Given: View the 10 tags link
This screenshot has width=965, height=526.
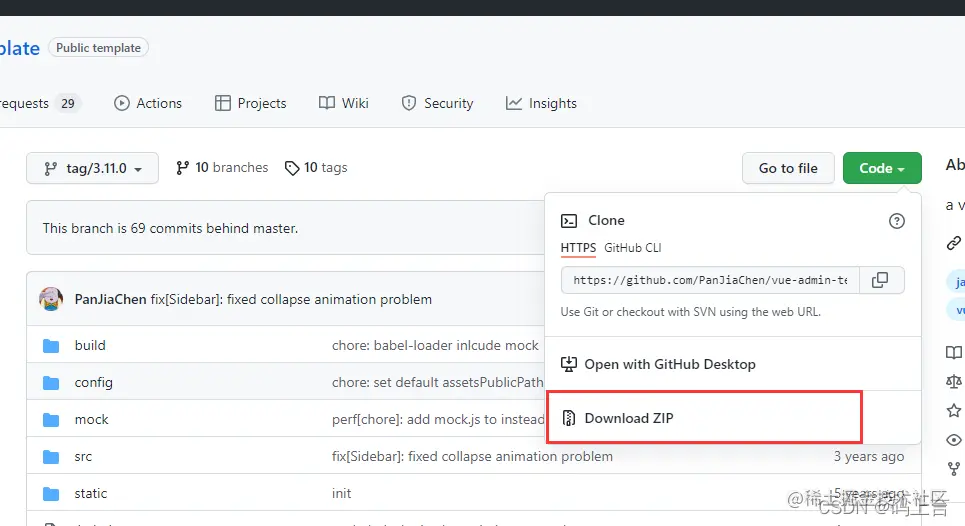Looking at the screenshot, I should 316,167.
